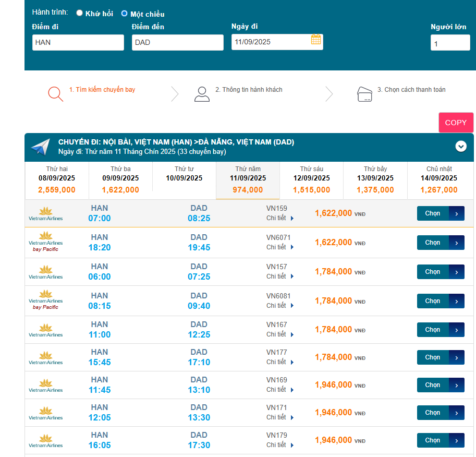Click Vietnam Airlines logo for flight VN179

[x=45, y=440]
